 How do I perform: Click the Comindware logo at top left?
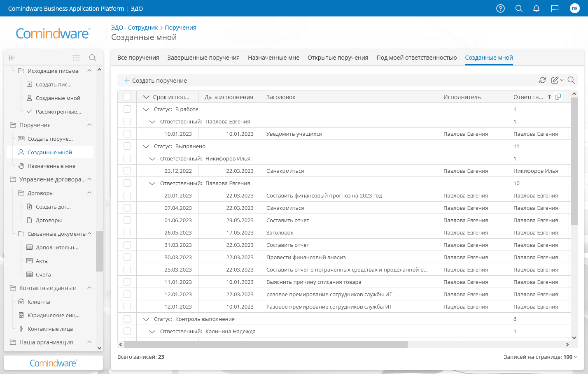53,33
